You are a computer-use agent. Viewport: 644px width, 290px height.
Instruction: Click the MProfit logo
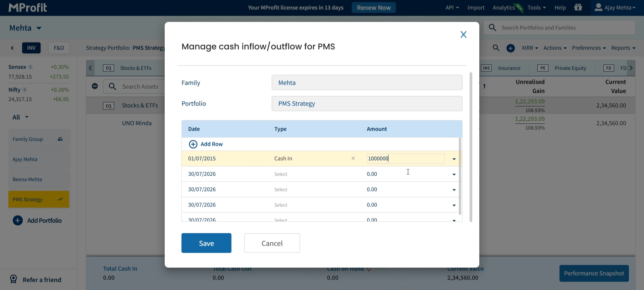coord(28,8)
